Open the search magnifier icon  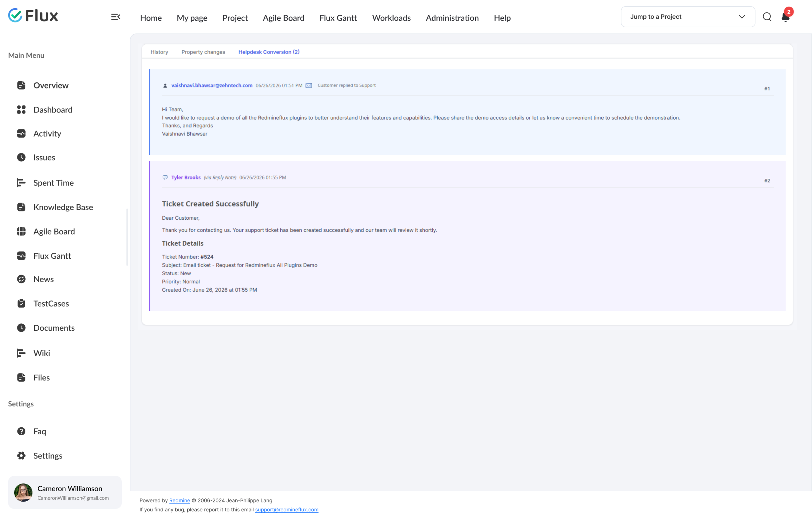point(767,17)
